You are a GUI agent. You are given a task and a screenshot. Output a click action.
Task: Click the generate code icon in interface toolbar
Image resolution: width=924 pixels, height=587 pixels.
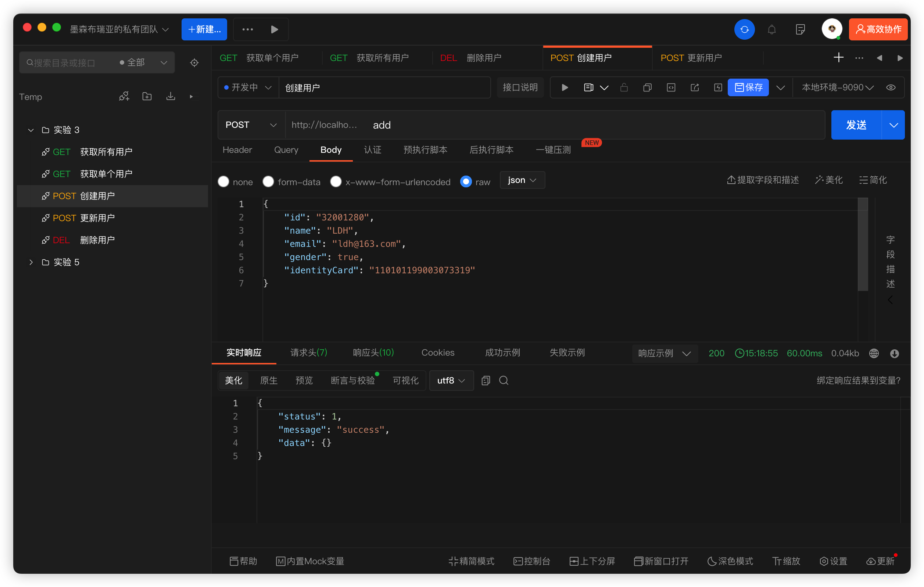point(671,87)
